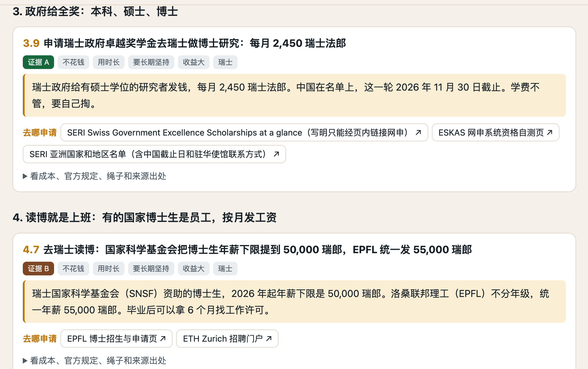Viewport: 588px width, 369px height.
Task: Click arrow icon on SERI Scholarships glance link
Action: coord(418,133)
